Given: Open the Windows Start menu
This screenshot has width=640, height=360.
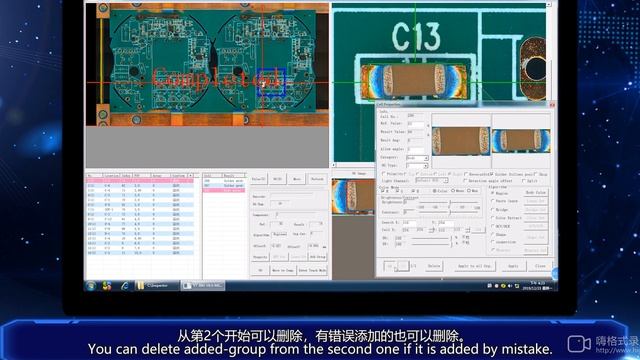Looking at the screenshot, I should [91, 286].
